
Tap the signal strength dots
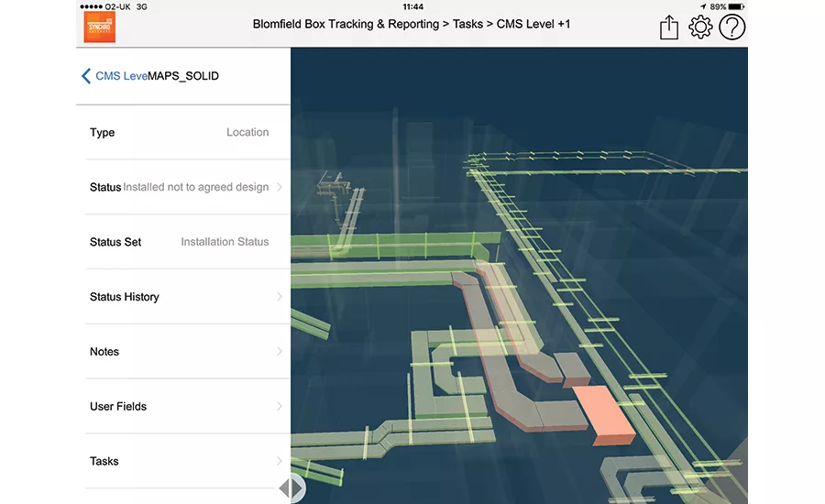[91, 6]
